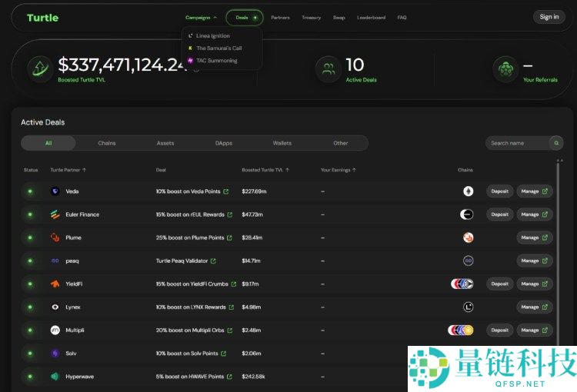Select Linea Ignition from Campaigns menu
The height and width of the screenshot is (392, 577).
click(212, 36)
